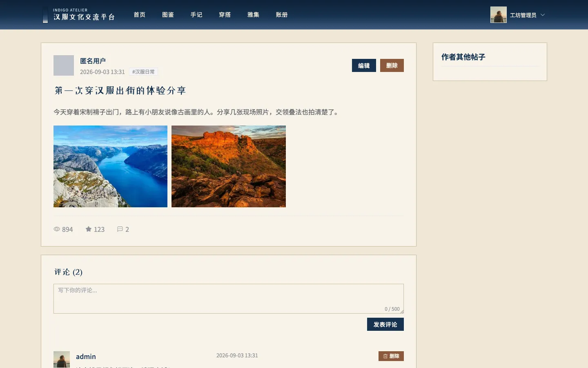Image resolution: width=588 pixels, height=368 pixels.
Task: Expand the 工坊管理员 user dropdown arrow
Action: 543,15
